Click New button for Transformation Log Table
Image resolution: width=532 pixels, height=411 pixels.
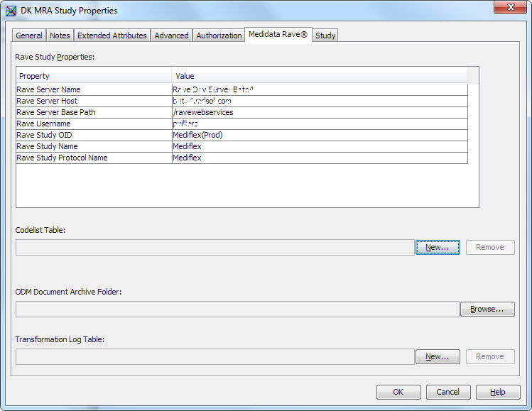click(x=438, y=356)
